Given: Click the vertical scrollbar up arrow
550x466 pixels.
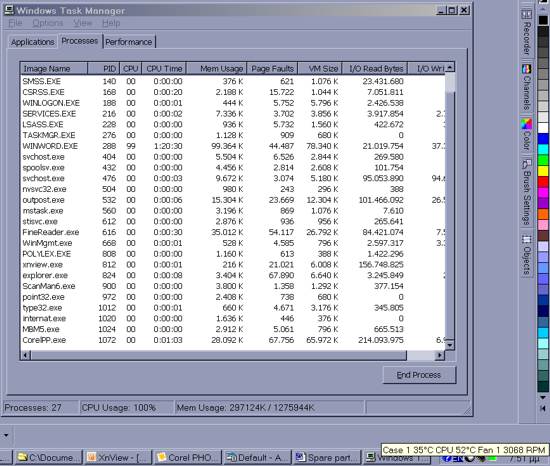Looking at the screenshot, I should point(450,67).
